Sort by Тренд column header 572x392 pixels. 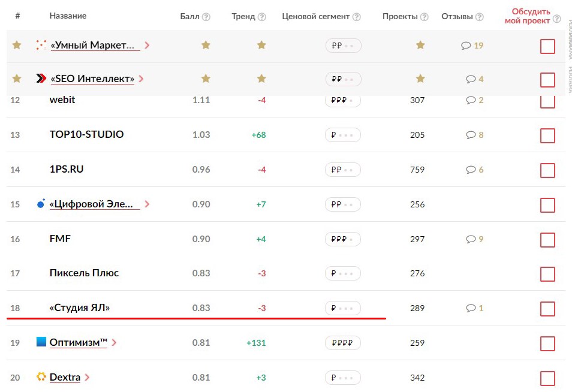click(x=243, y=16)
